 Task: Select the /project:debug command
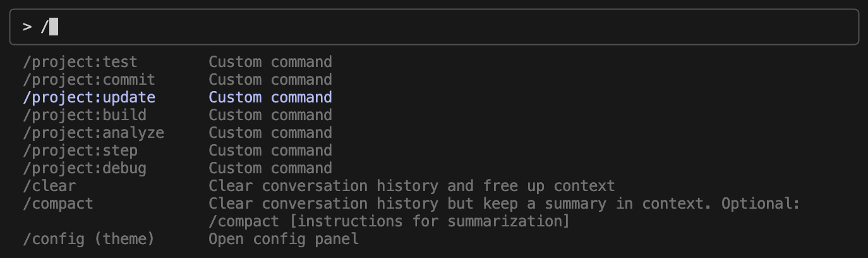click(x=85, y=168)
